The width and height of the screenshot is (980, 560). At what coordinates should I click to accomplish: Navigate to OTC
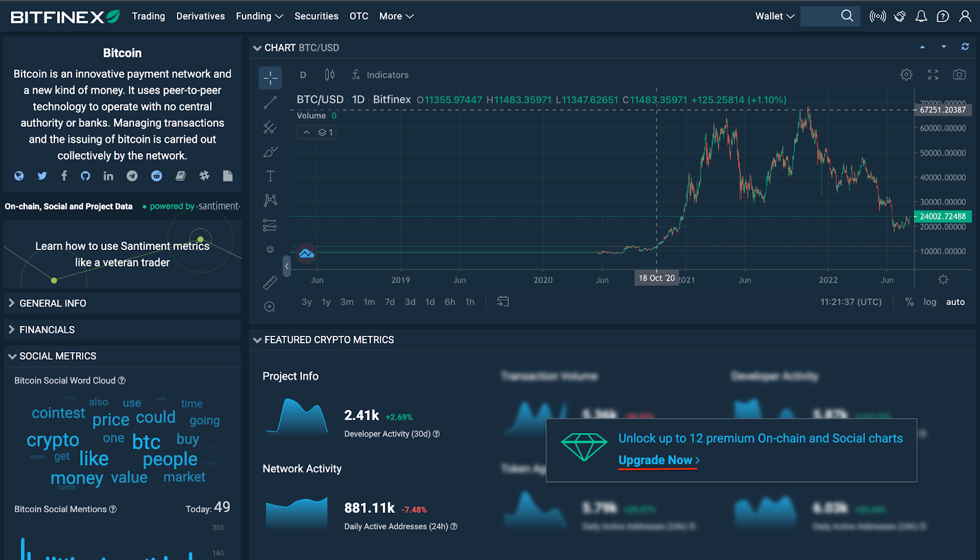[x=359, y=16]
